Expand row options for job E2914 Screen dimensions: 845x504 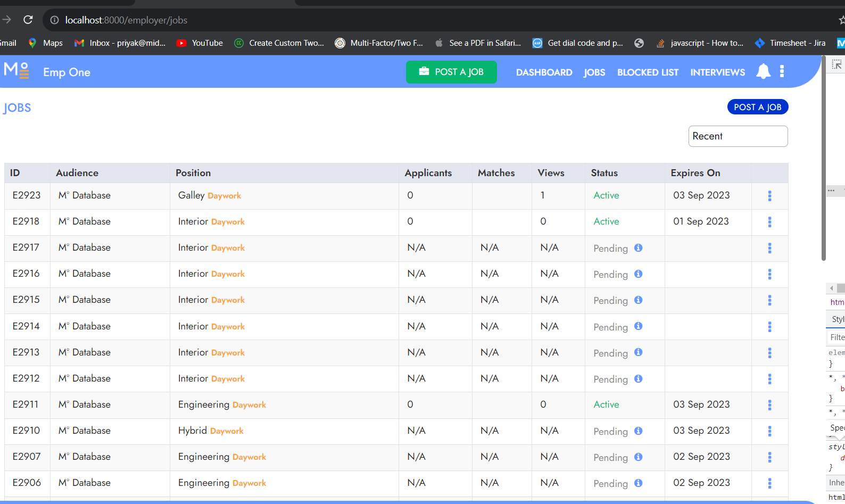coord(769,327)
